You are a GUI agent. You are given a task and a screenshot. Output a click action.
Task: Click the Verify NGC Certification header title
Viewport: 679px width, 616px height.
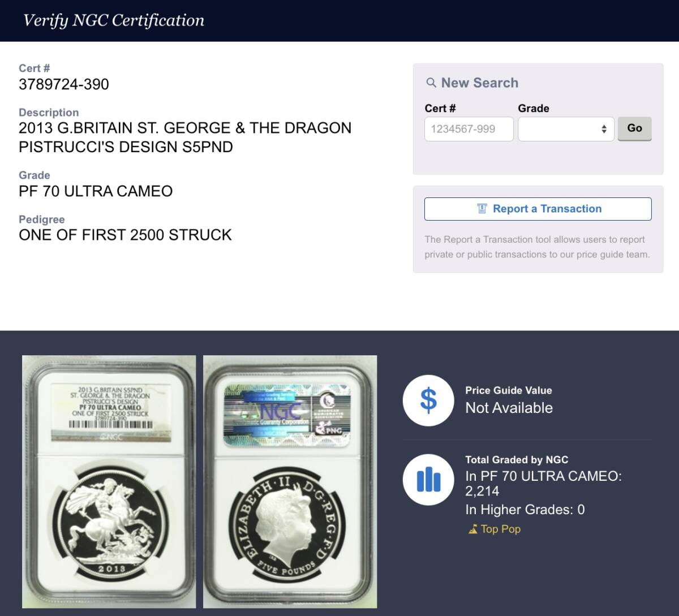pos(114,20)
